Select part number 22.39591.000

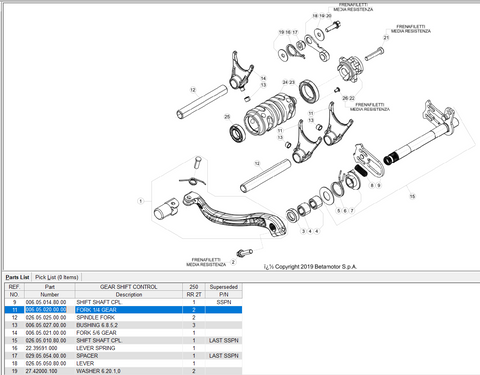pyautogui.click(x=41, y=348)
